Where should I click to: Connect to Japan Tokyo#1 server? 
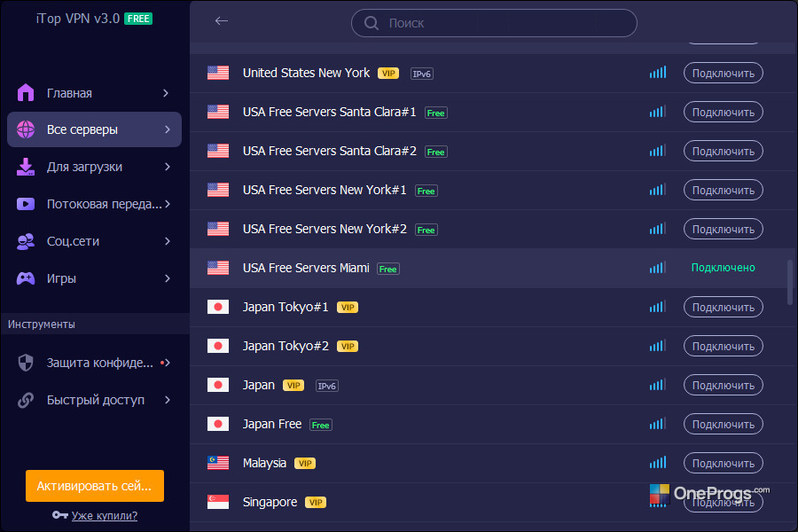pyautogui.click(x=724, y=307)
